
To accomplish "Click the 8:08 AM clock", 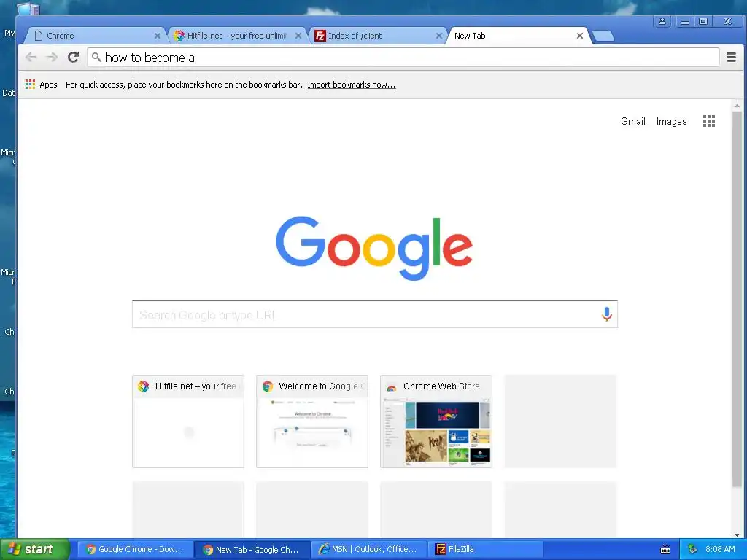I will point(720,550).
